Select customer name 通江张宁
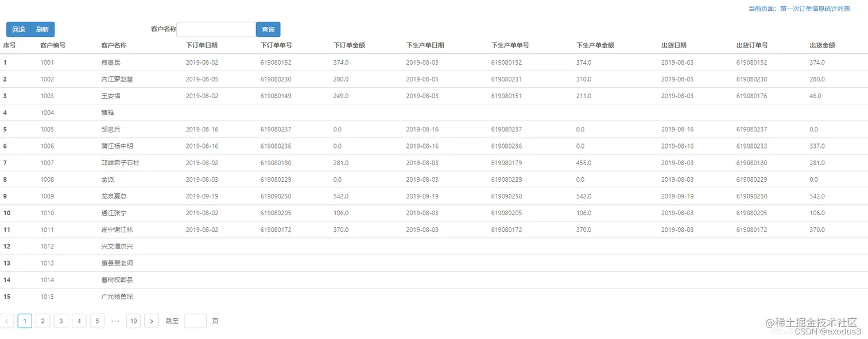Viewport: 868px width, 339px height. (x=114, y=213)
